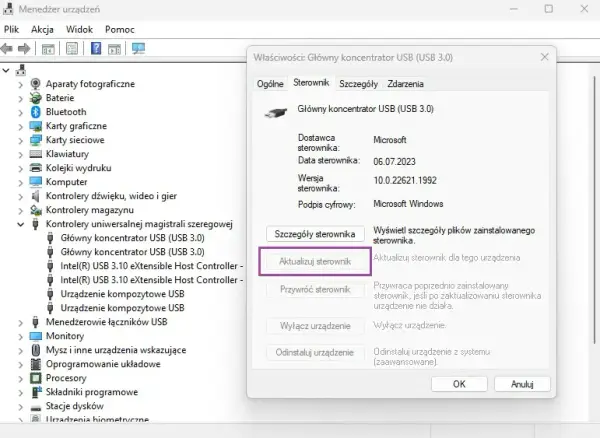The width and height of the screenshot is (600, 438).
Task: Click the Kontrolery dźwięku speaker icon
Action: [36, 196]
